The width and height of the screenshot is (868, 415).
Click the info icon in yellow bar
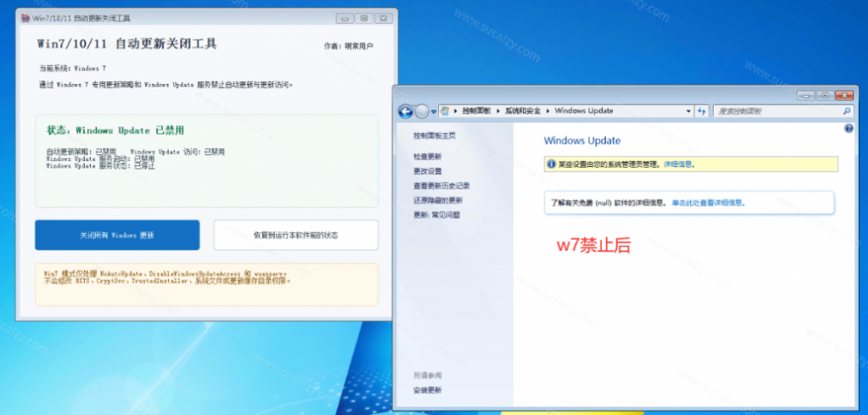pos(551,164)
